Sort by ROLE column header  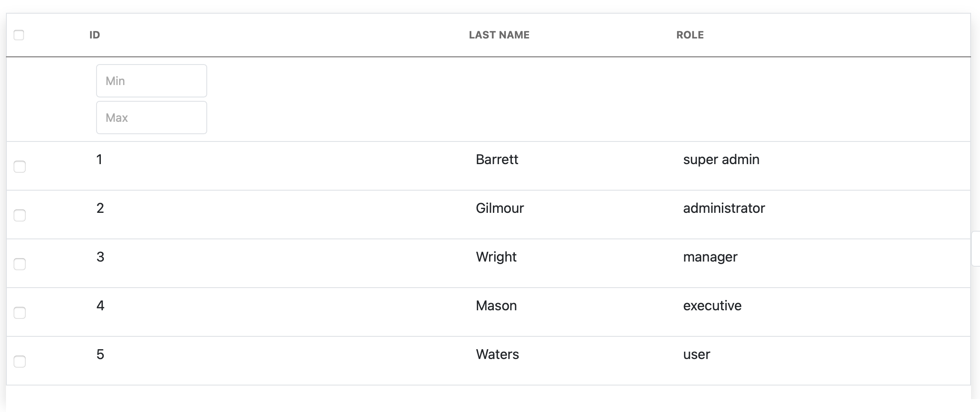click(690, 35)
